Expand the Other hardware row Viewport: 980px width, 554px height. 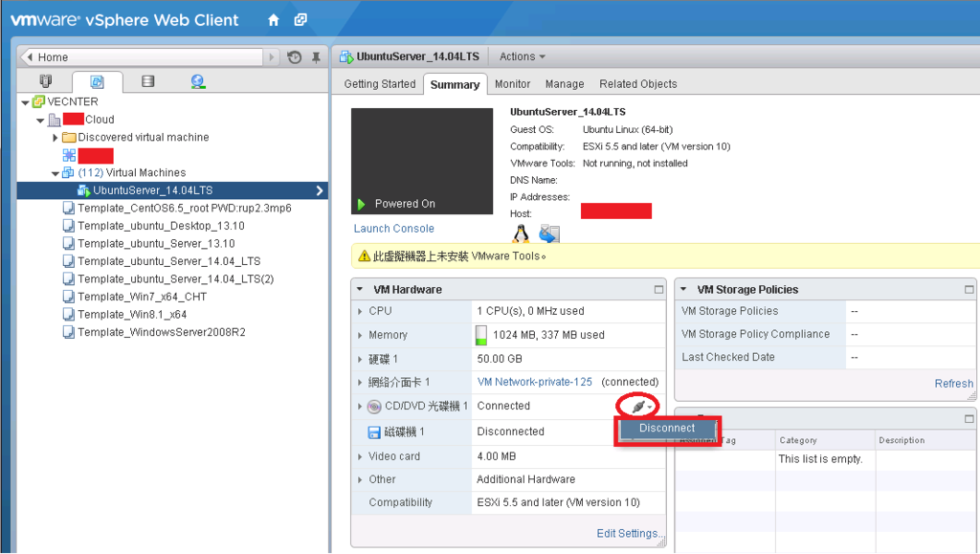point(360,480)
